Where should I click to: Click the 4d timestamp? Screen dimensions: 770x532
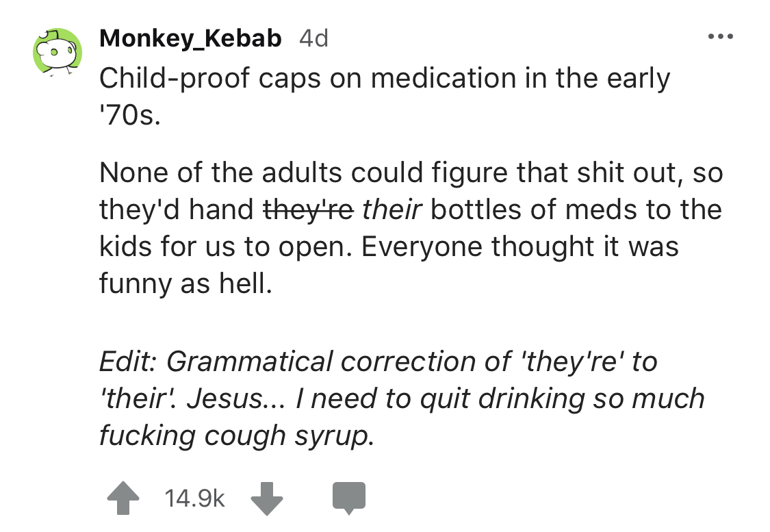[314, 38]
